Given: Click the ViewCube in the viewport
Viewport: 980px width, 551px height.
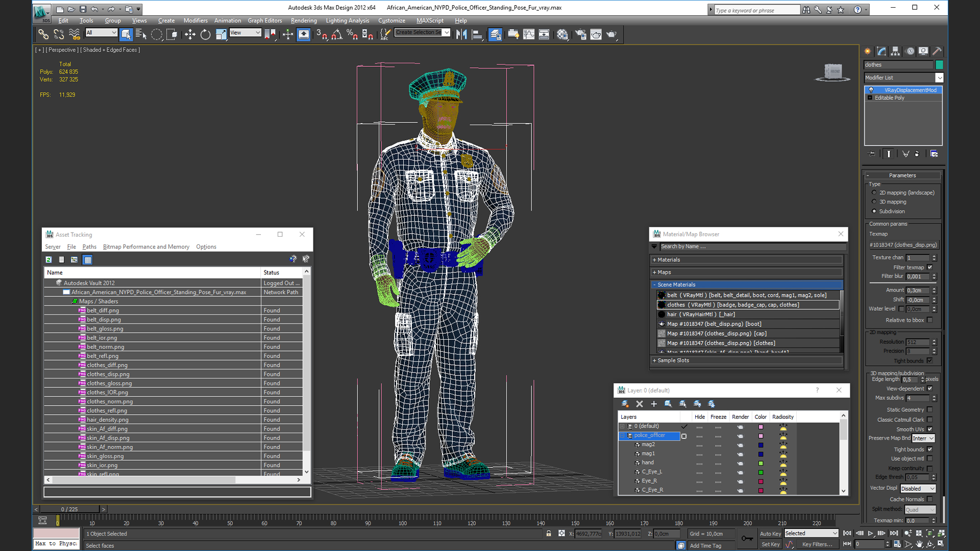Looking at the screenshot, I should coord(833,72).
